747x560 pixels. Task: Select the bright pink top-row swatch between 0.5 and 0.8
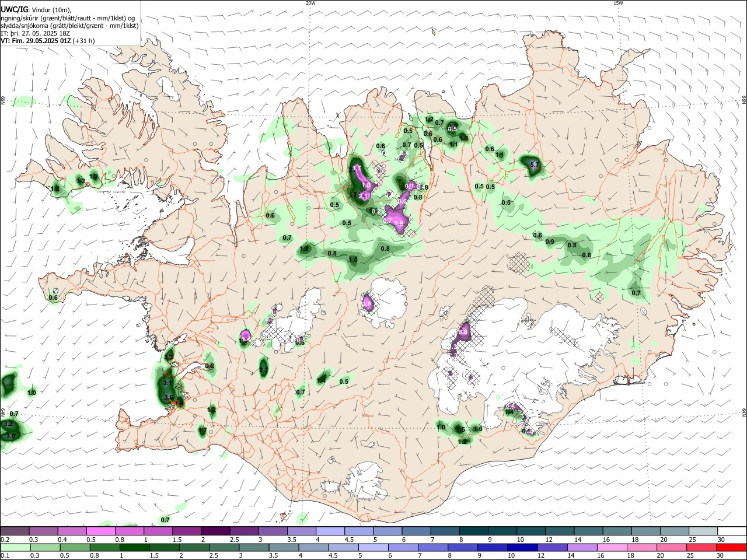(101, 531)
